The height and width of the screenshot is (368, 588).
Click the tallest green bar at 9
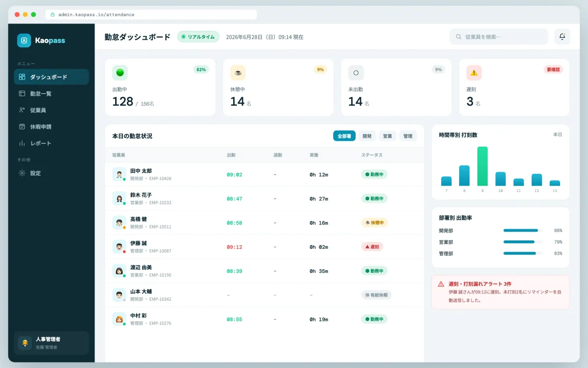pos(482,166)
